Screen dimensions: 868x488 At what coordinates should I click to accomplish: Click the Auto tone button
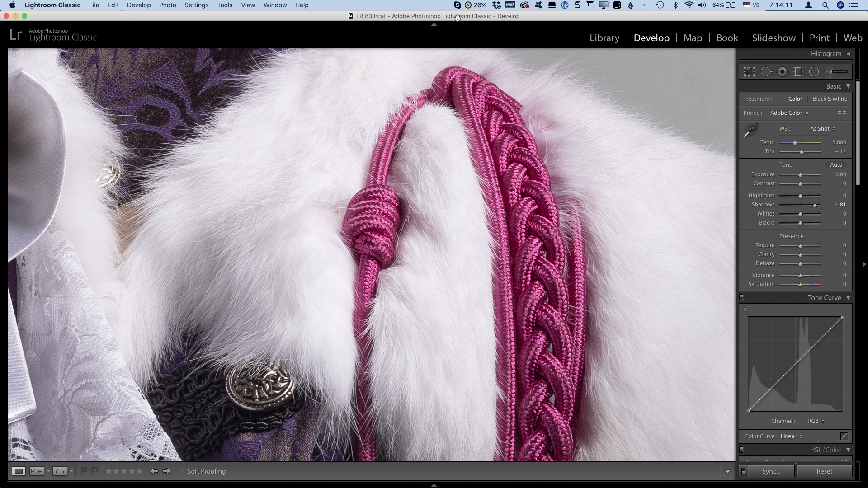click(836, 165)
